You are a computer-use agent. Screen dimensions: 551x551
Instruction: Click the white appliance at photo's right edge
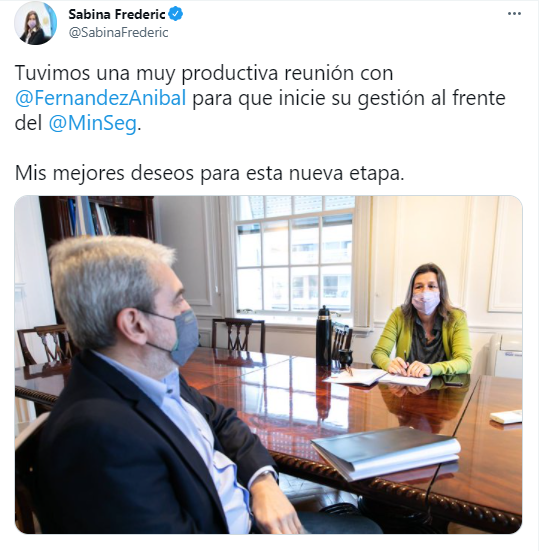point(504,355)
